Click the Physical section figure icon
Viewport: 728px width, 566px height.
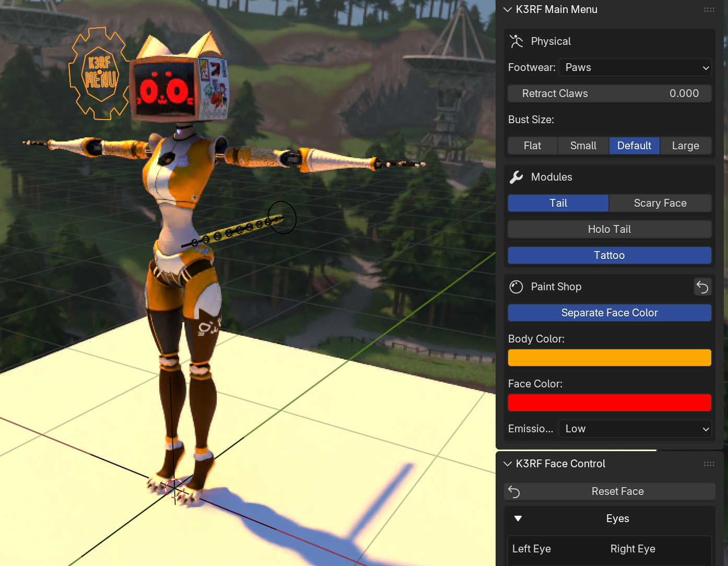click(x=516, y=41)
